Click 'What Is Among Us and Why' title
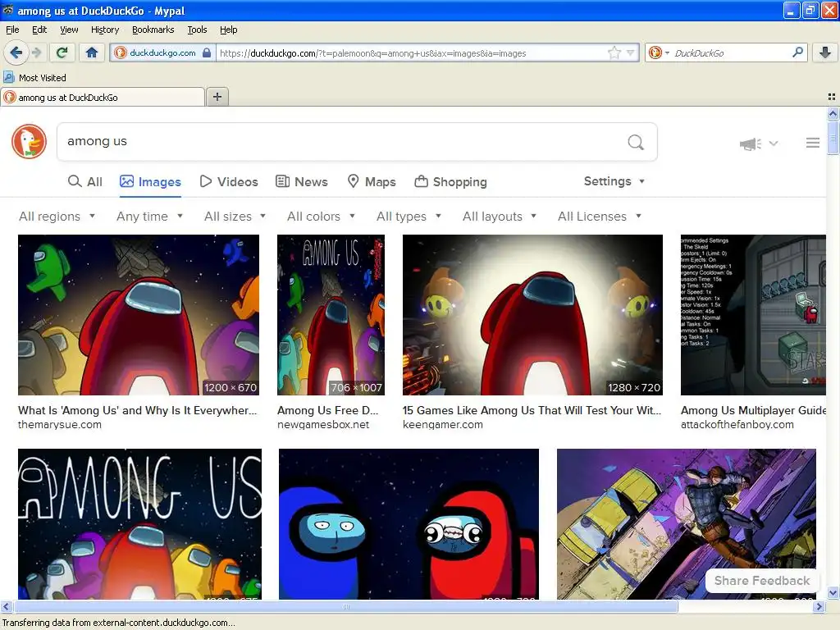 click(x=138, y=410)
